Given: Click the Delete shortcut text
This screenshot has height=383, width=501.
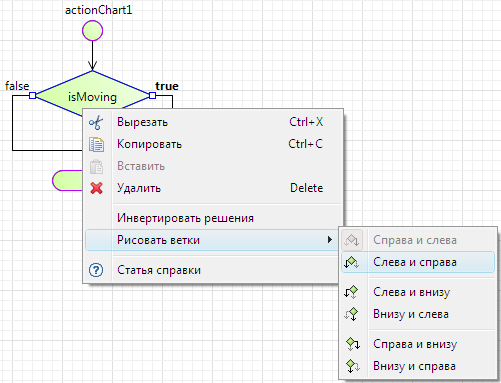Looking at the screenshot, I should click(x=307, y=188).
